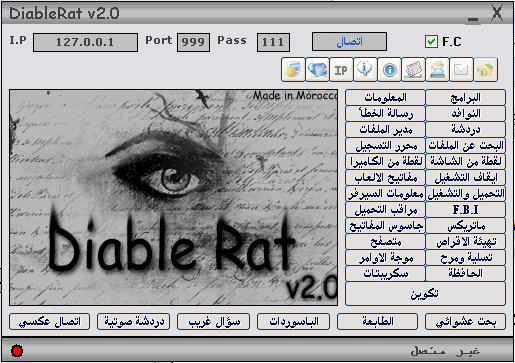Click the مراقب التحميل button
The image size is (515, 363).
[385, 209]
